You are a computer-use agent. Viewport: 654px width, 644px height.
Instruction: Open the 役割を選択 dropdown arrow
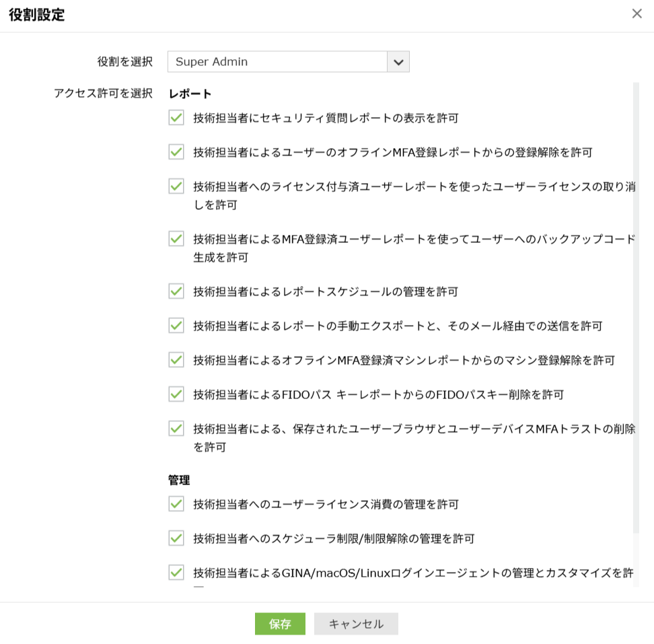(x=398, y=62)
